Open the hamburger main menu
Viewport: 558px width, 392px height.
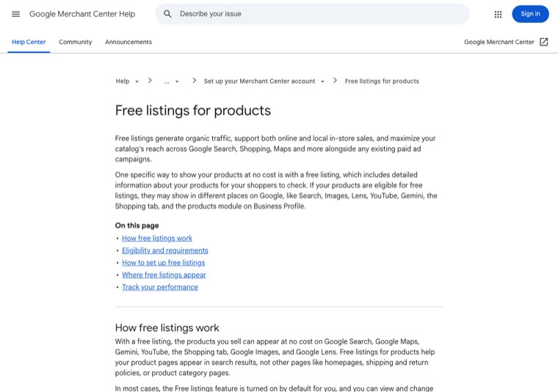tap(15, 14)
